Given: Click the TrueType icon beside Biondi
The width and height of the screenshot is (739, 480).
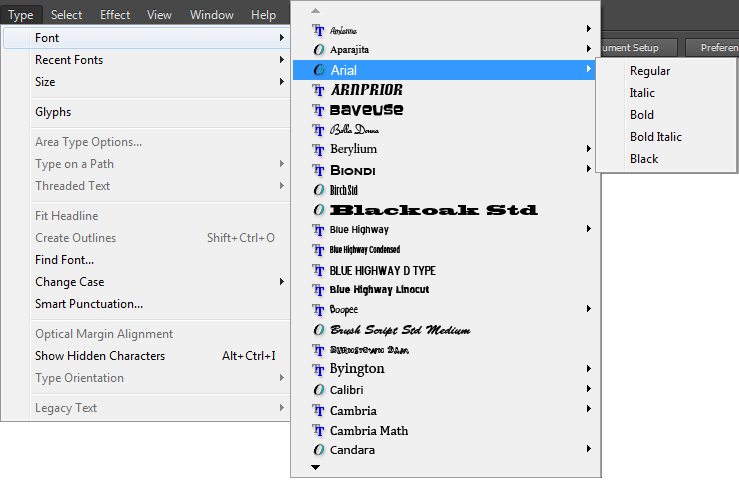Looking at the screenshot, I should click(x=319, y=170).
